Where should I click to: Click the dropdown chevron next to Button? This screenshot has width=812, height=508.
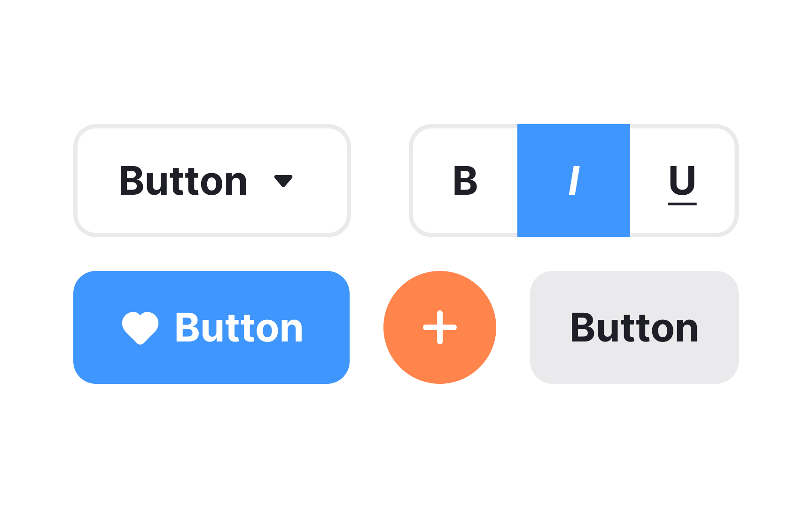(x=283, y=181)
